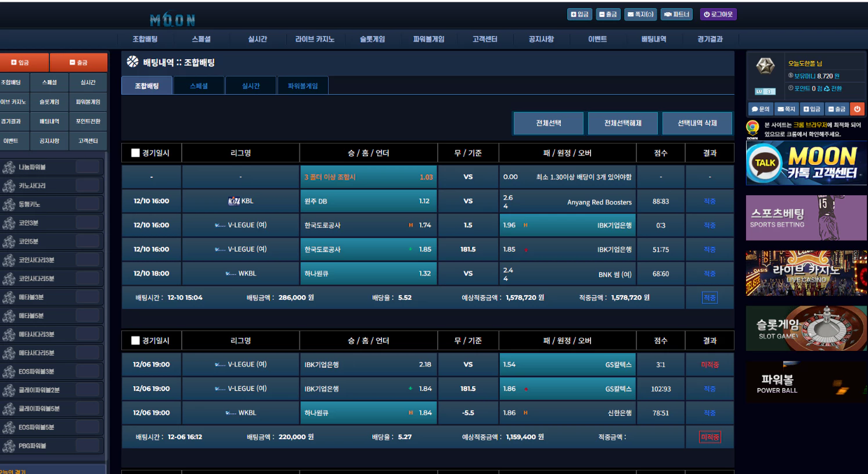Click the orange sidebar 입금 button
The width and height of the screenshot is (868, 474).
[x=24, y=62]
